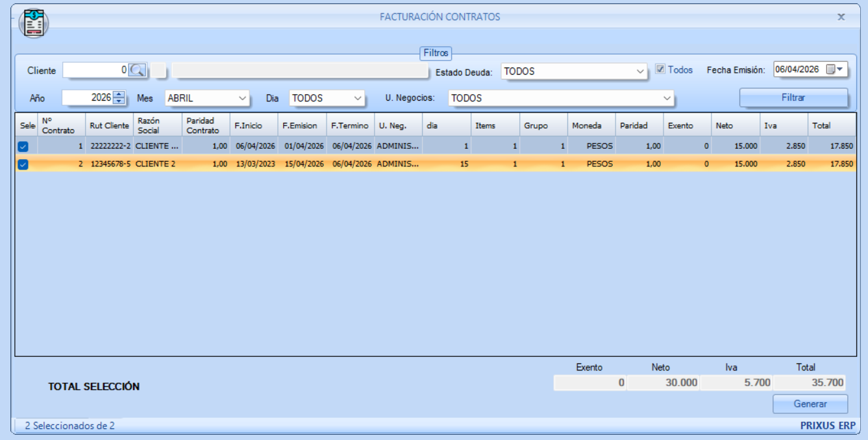Uncheck the selection box for contract 1
868x440 pixels.
(23, 147)
